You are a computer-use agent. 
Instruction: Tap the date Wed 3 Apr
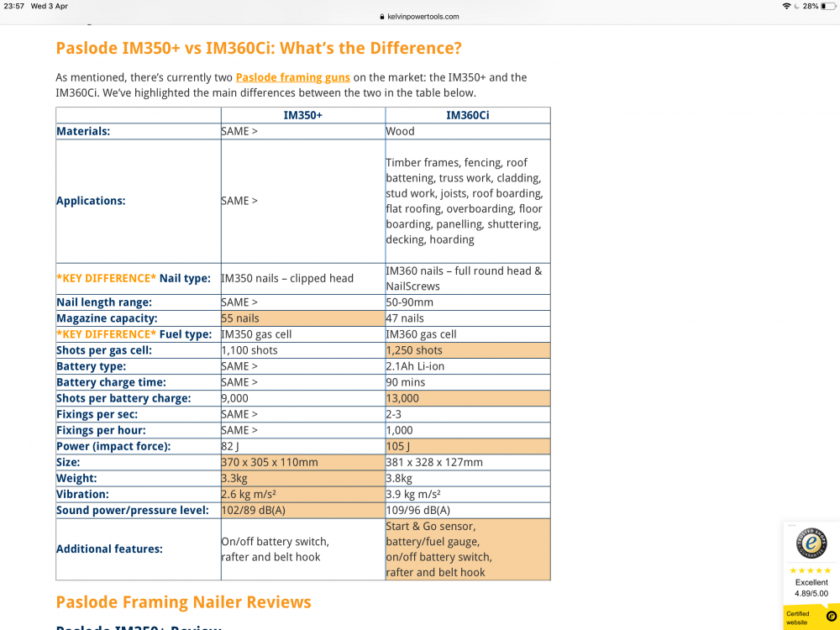click(x=50, y=6)
